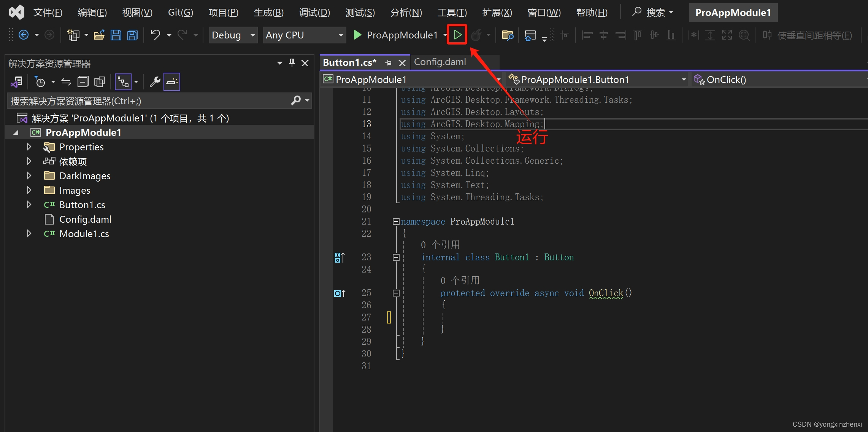Switch to the Config.daml tab
This screenshot has width=868, height=432.
coord(440,62)
